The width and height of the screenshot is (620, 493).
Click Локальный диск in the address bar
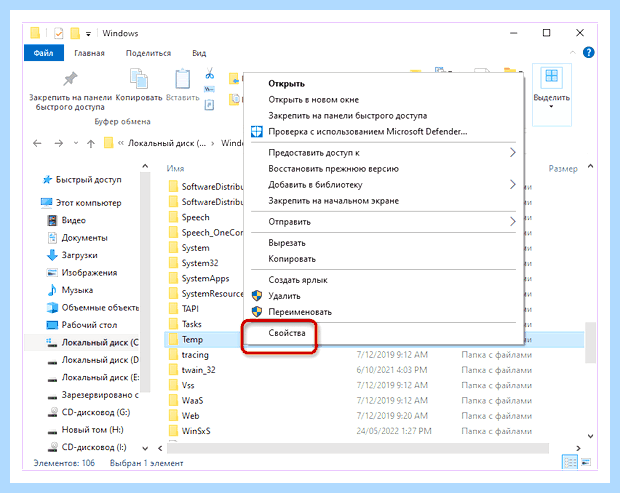pos(166,143)
